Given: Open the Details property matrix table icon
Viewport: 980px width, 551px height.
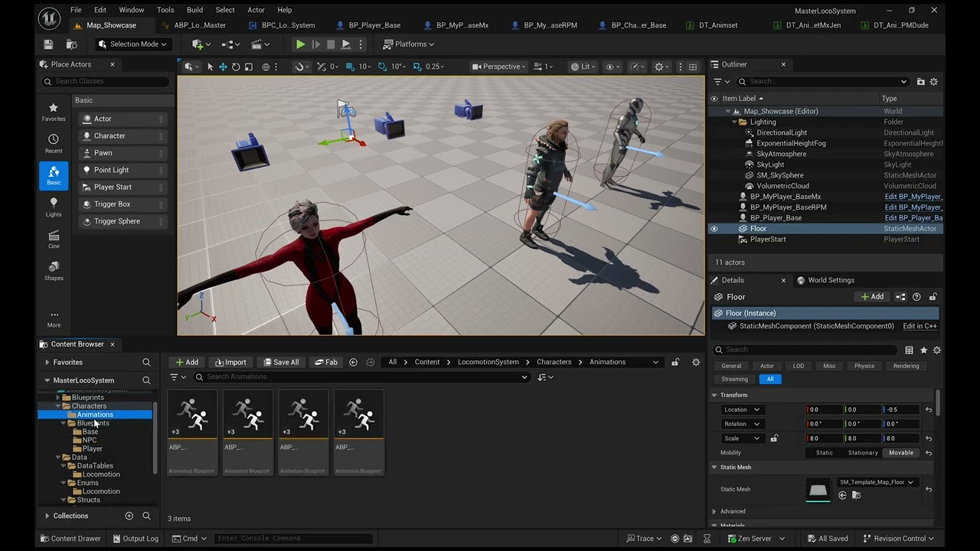Looking at the screenshot, I should point(909,350).
